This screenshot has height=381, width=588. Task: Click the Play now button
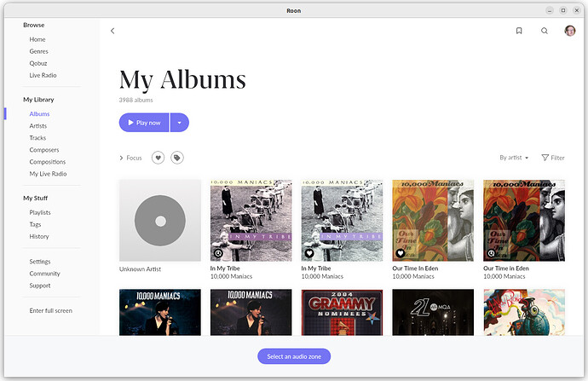click(x=144, y=123)
